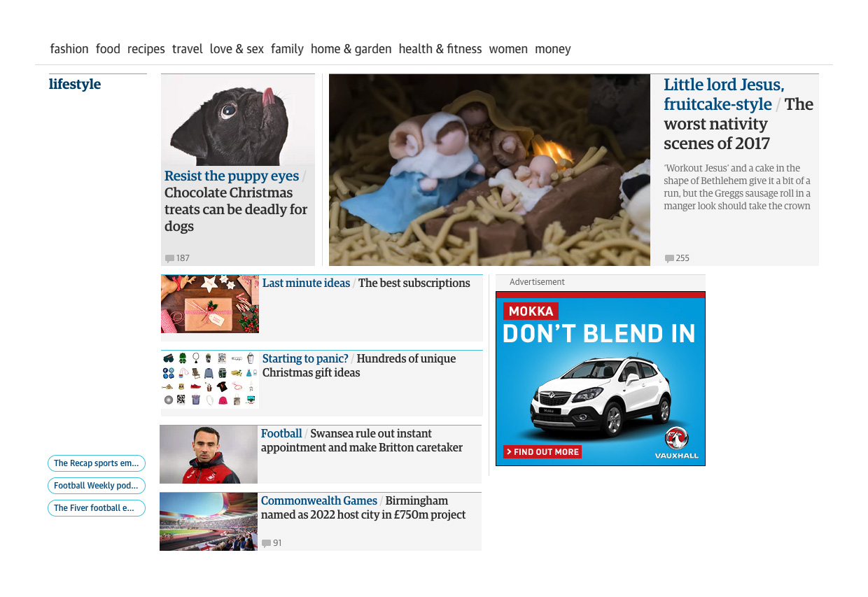
Task: Open the Football Weekly podcast pill
Action: tap(97, 486)
